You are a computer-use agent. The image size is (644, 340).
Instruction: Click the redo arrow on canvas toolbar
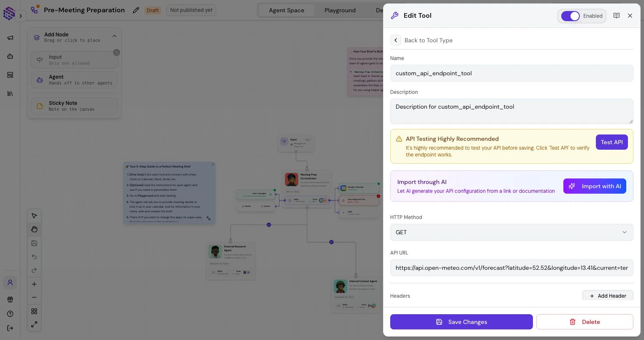coord(34,270)
